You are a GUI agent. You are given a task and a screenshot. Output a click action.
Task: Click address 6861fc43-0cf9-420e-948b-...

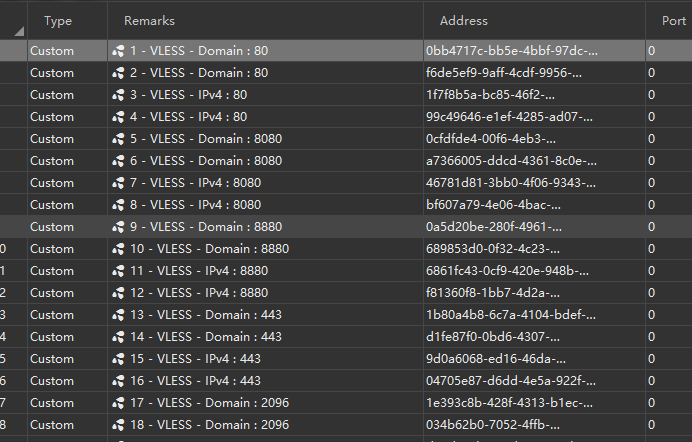[x=507, y=271]
